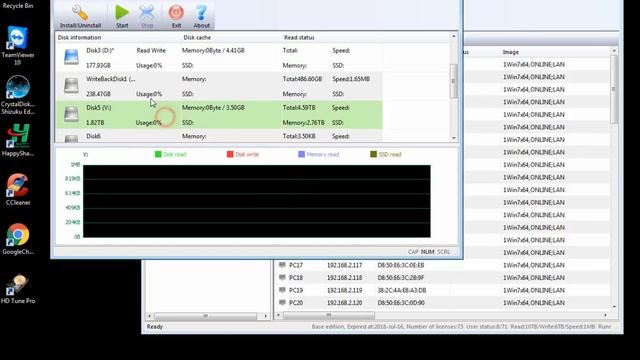The image size is (640, 360).
Task: Click the 177.93GB size in Disk3 row
Action: pyautogui.click(x=98, y=65)
